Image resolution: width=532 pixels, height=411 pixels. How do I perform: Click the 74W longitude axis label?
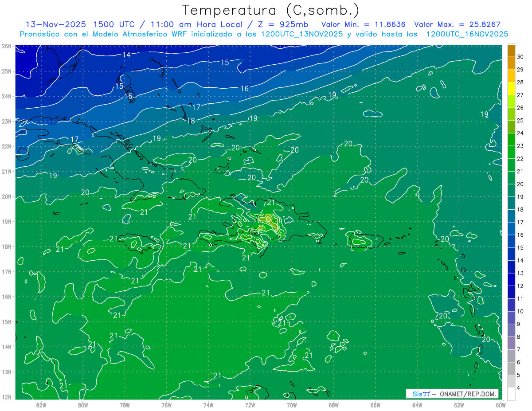click(208, 405)
